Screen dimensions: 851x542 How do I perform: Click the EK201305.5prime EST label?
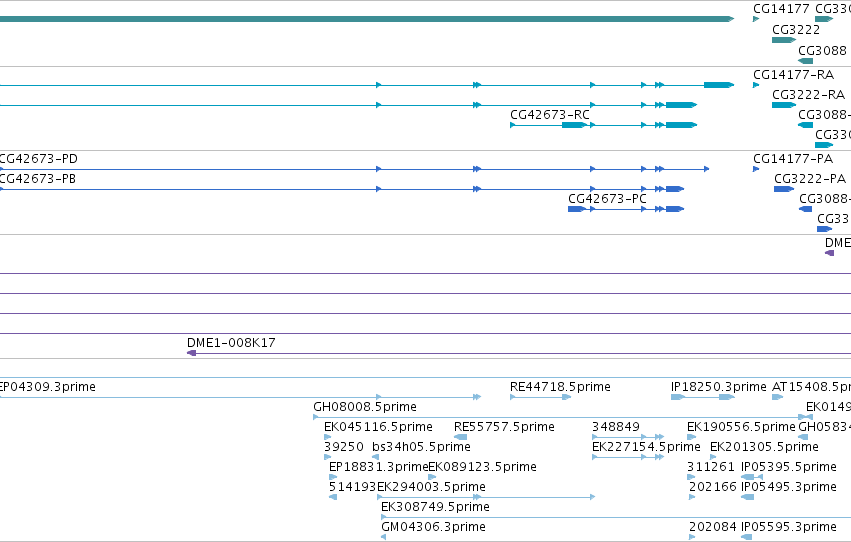(764, 447)
